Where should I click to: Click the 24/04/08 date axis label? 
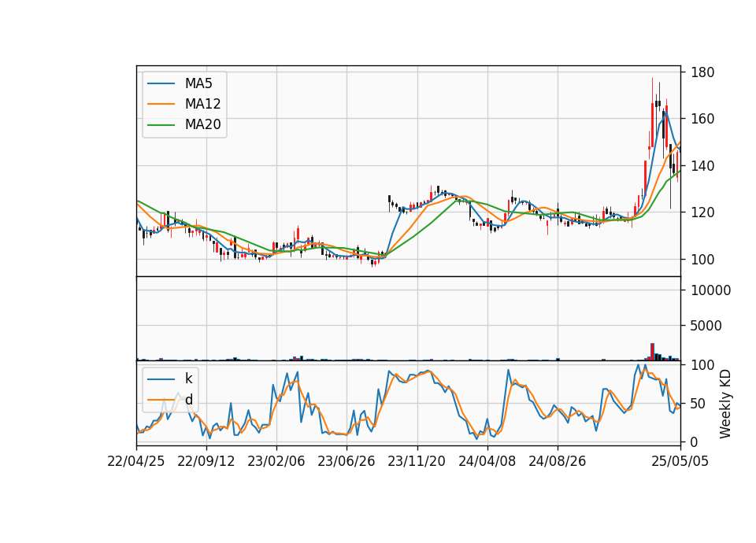(x=487, y=461)
